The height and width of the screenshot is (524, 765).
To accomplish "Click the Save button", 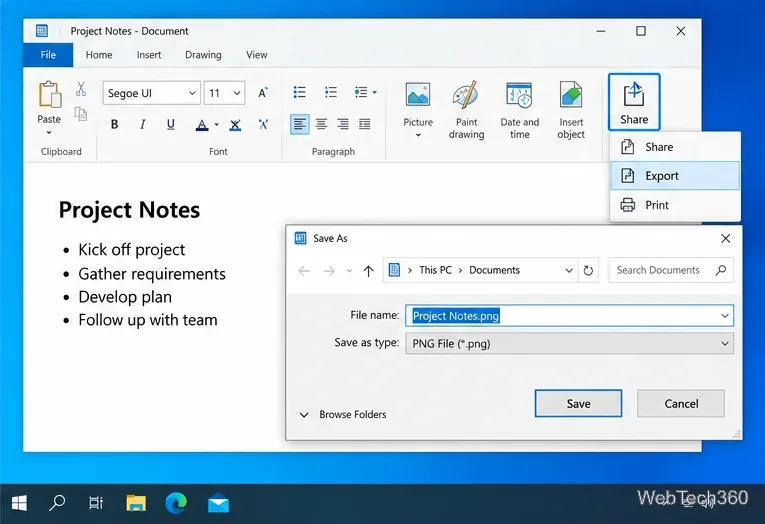I will (578, 403).
